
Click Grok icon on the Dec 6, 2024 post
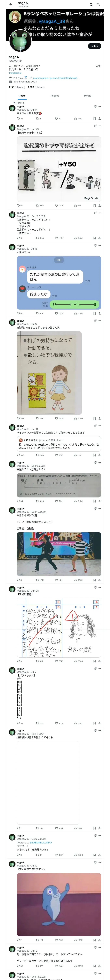(x=95, y=463)
